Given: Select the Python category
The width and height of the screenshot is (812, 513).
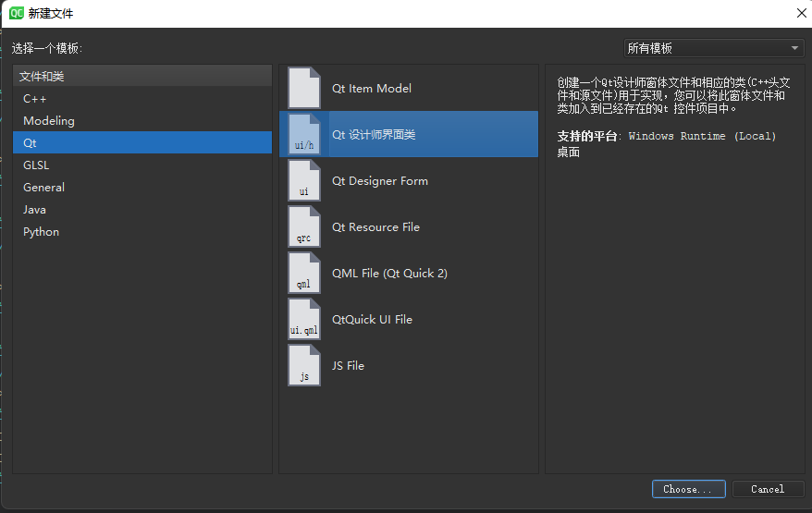Looking at the screenshot, I should (142, 231).
